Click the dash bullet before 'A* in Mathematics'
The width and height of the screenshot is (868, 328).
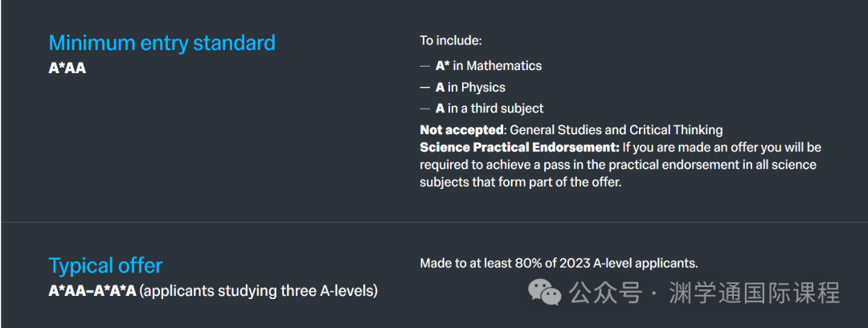(x=424, y=67)
